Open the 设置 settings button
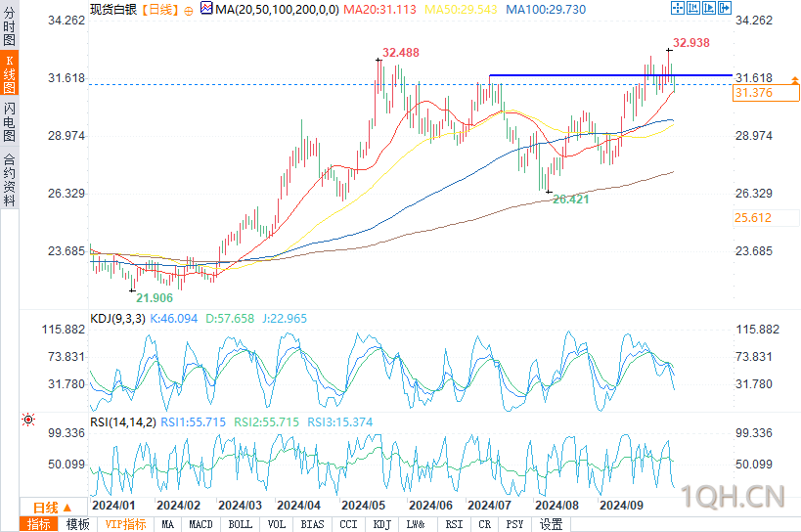The image size is (801, 532). (552, 524)
